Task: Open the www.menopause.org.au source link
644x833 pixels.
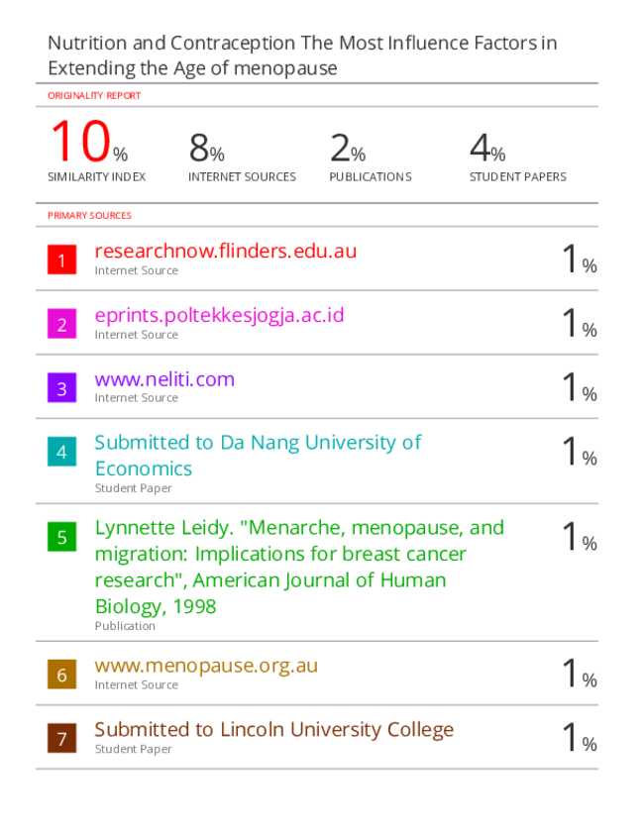Action: (x=206, y=666)
